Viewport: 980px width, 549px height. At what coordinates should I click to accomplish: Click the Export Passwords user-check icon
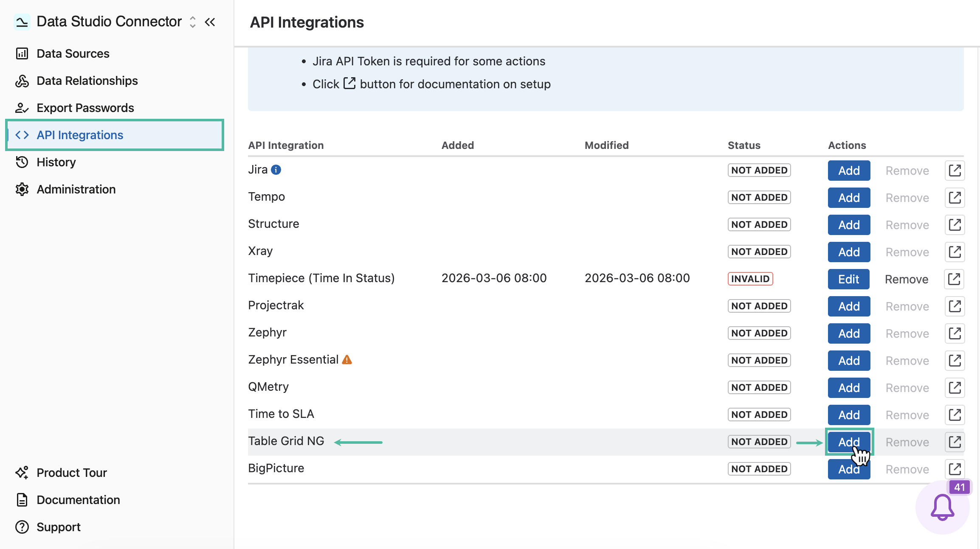point(22,108)
